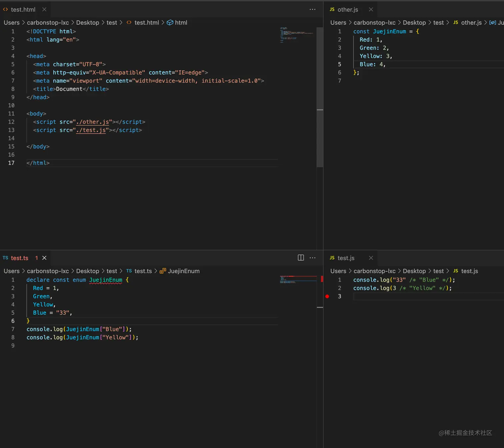Click the html symbol in test.html breadcrumb

(181, 23)
